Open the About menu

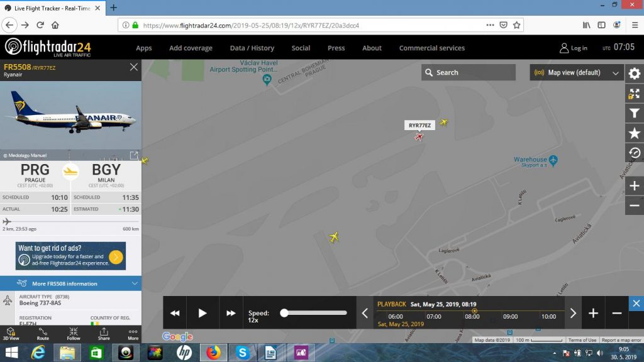coord(372,48)
